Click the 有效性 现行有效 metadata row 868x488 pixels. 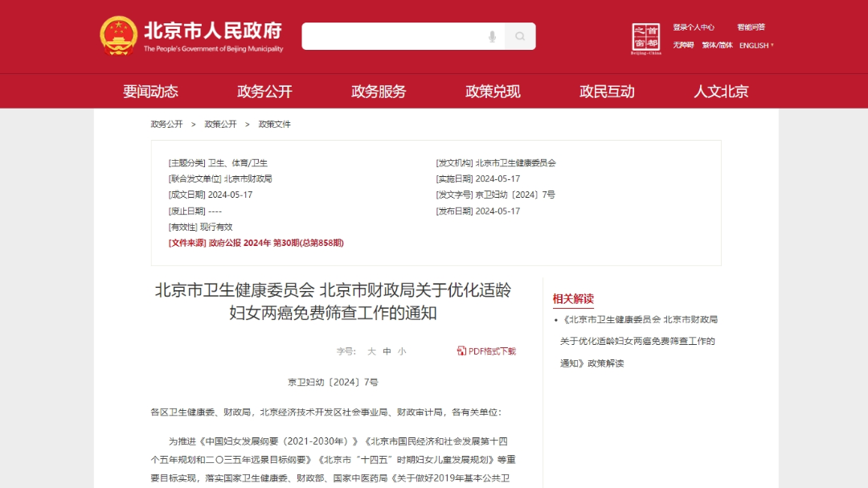click(200, 227)
